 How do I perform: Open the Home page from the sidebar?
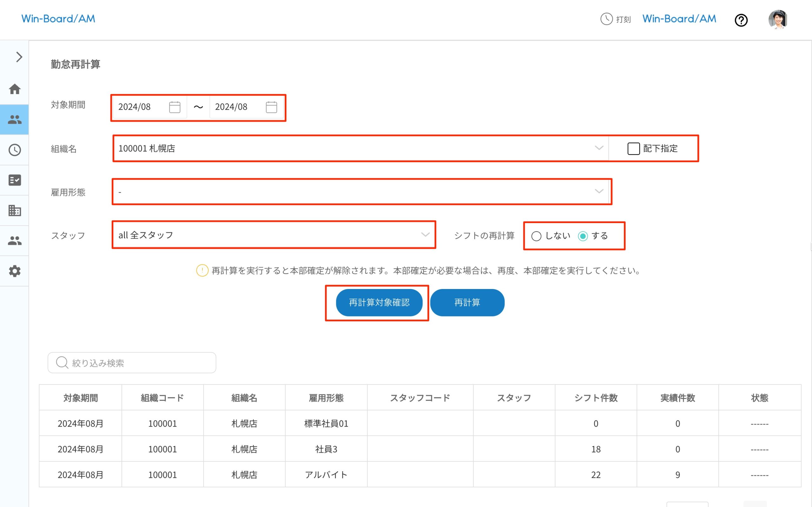point(15,89)
